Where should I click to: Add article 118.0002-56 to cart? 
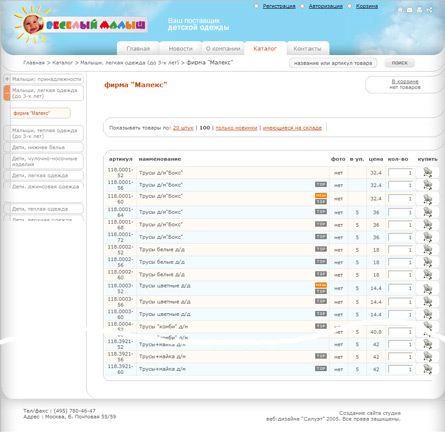pyautogui.click(x=427, y=262)
